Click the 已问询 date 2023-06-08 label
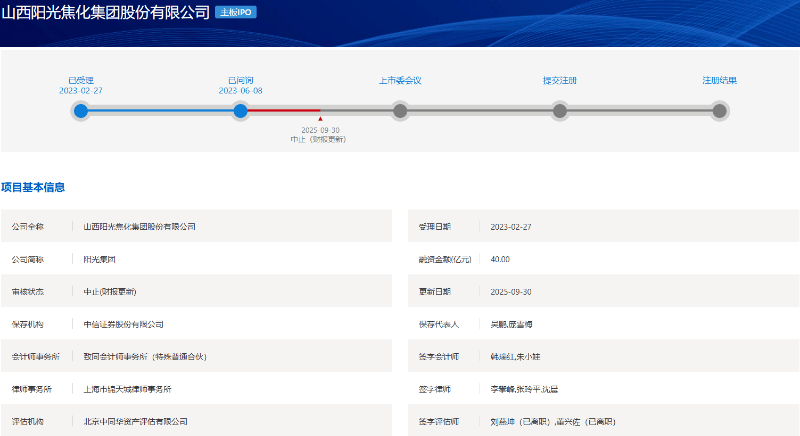The width and height of the screenshot is (800, 436). 240,90
